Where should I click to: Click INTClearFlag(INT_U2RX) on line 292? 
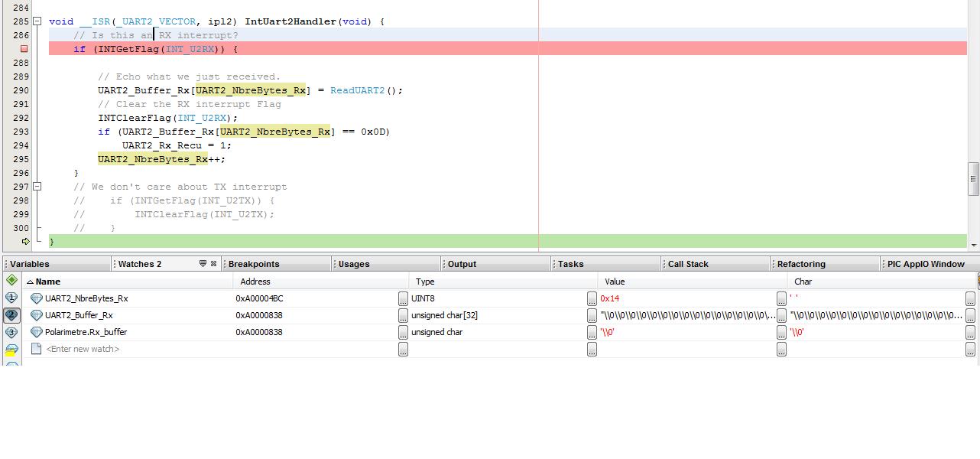[x=168, y=118]
